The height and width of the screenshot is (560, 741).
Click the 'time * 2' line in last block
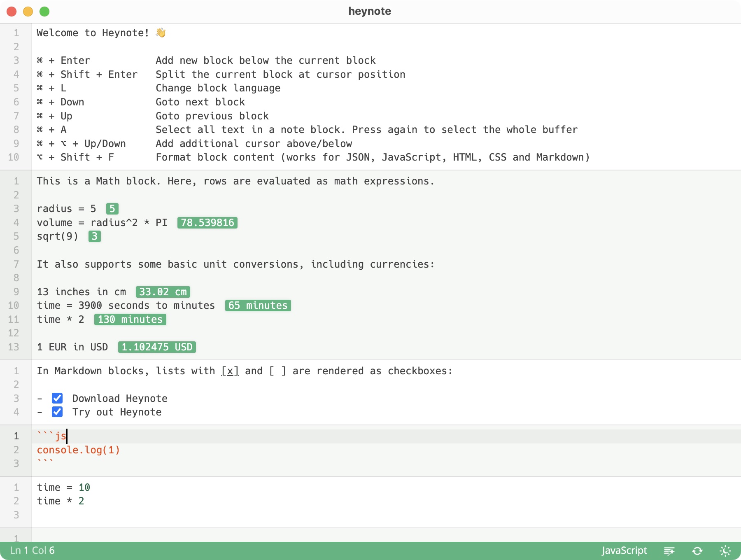click(x=61, y=501)
